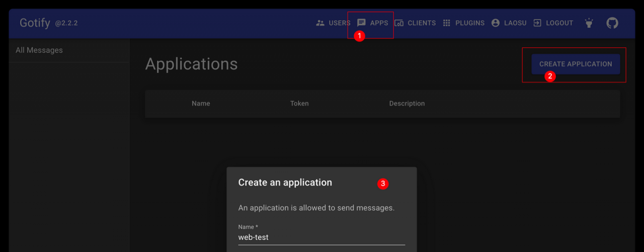Click the devices icon beside CLIENTS
The image size is (644, 252).
pyautogui.click(x=399, y=23)
